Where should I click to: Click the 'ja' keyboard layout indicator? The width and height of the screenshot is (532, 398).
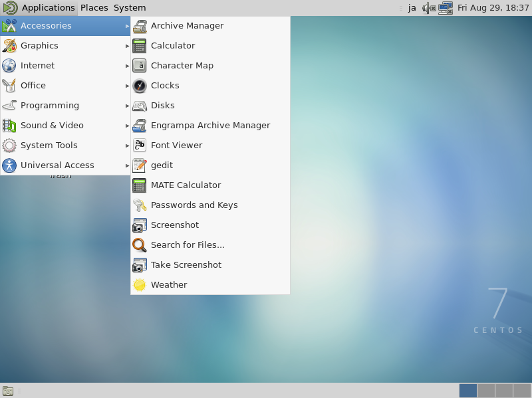click(x=412, y=8)
